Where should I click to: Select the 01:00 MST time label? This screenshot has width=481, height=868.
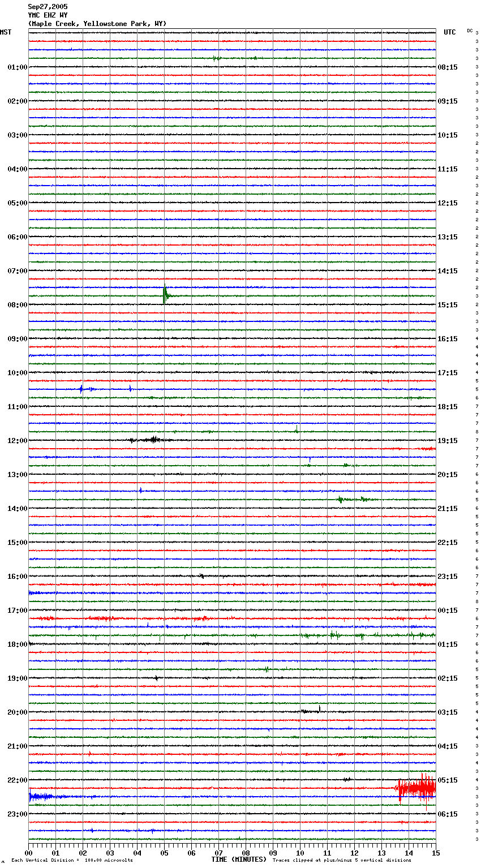18,67
